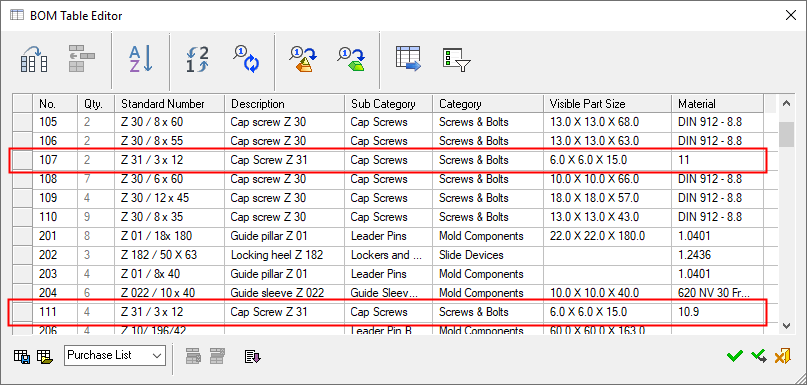Click the save table icon at bottom left

click(22, 356)
